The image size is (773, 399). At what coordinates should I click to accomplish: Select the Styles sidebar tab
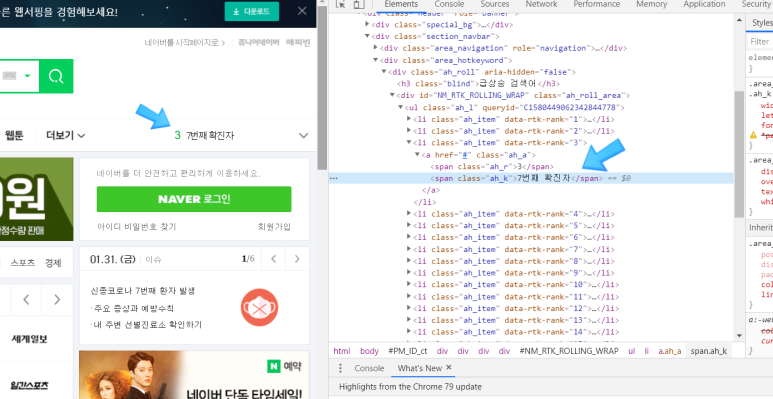pos(762,23)
